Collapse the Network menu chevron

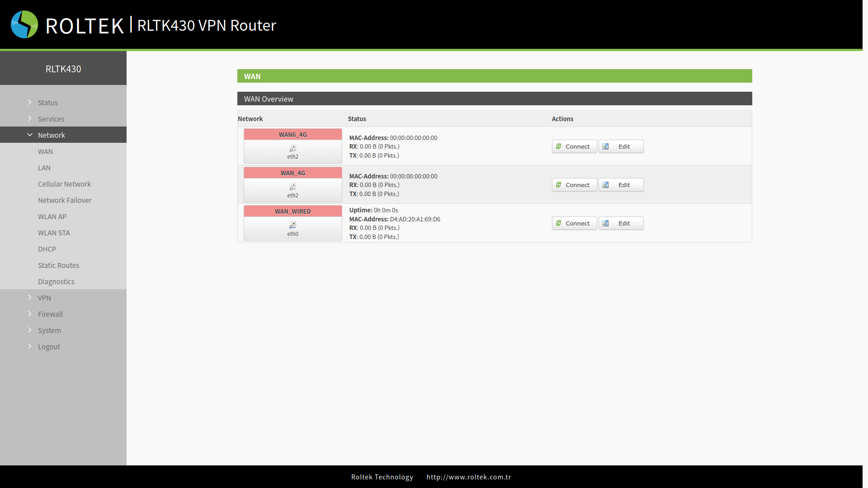point(30,135)
